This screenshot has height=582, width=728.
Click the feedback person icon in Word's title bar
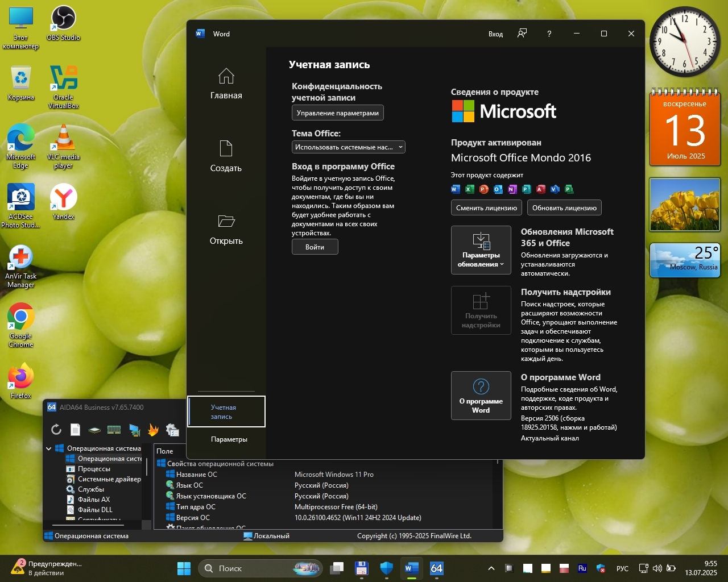tap(522, 34)
